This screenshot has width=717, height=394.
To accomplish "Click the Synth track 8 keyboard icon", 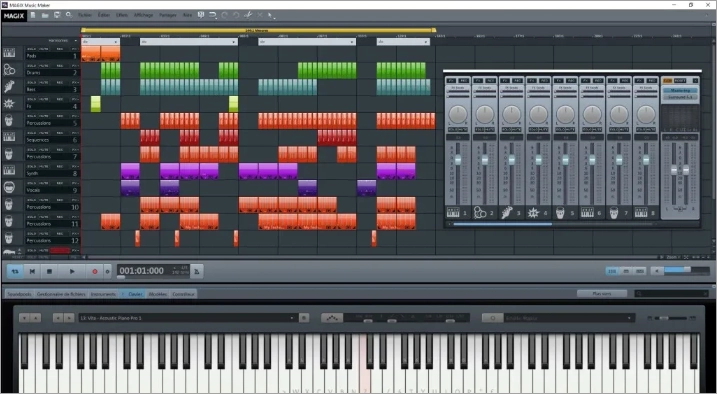I will (9, 170).
